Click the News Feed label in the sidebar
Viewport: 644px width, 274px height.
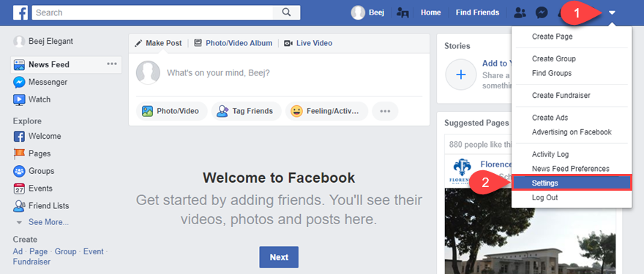49,65
